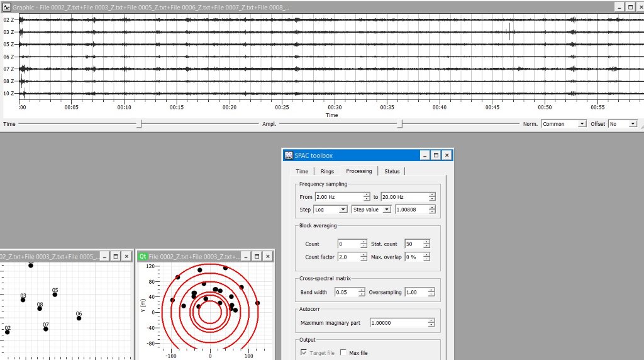
Task: Click the Ampl. slider handle
Action: pos(399,125)
